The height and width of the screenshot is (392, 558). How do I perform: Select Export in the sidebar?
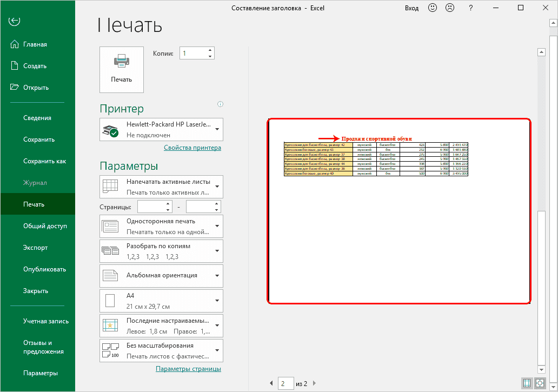point(35,248)
